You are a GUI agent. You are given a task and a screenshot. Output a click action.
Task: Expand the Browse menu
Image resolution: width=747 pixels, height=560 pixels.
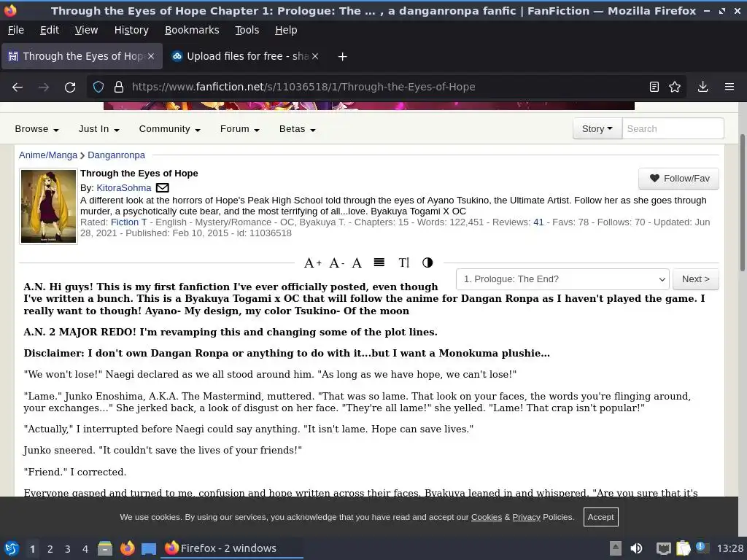pyautogui.click(x=36, y=129)
